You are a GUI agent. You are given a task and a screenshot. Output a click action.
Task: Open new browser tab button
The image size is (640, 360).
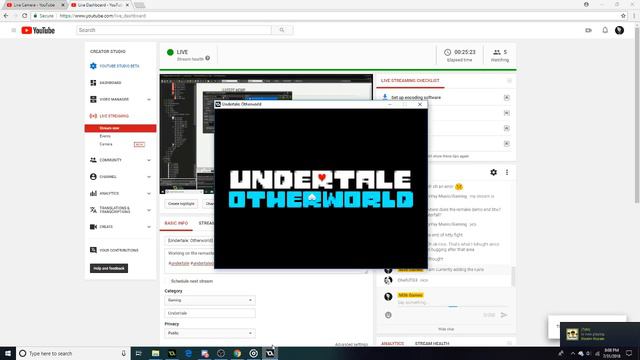(x=139, y=5)
